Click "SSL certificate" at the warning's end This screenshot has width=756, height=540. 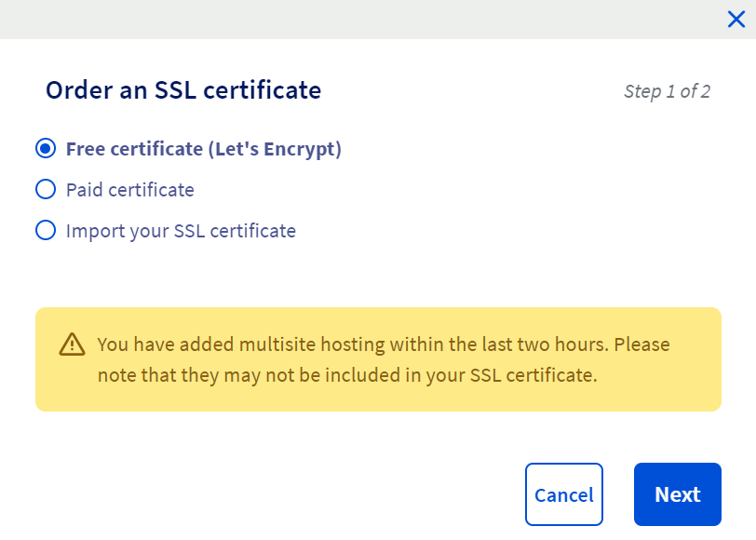[x=533, y=376]
